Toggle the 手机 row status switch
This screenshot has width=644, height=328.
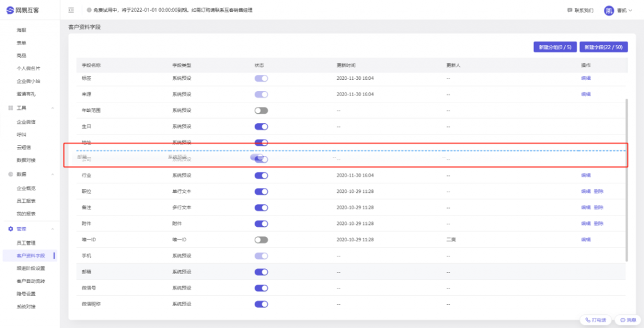[x=261, y=256]
